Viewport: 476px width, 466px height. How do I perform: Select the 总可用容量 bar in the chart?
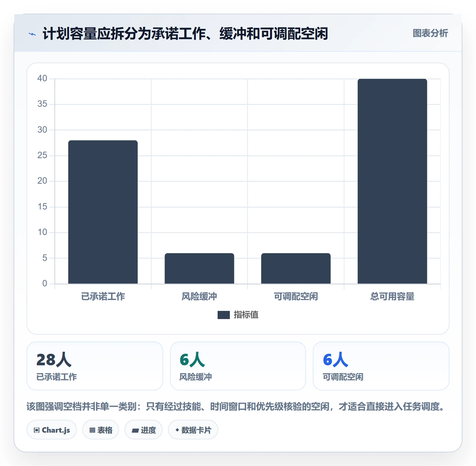392,181
